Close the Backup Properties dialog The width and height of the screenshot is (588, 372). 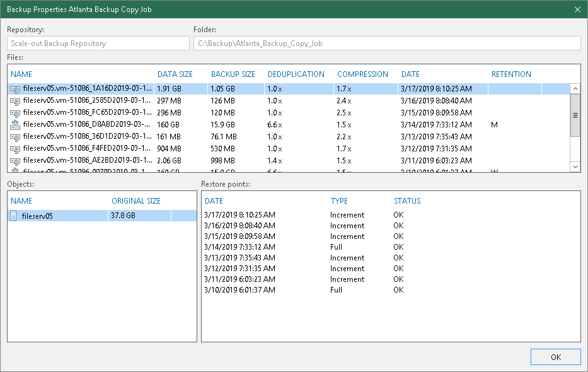tap(577, 9)
